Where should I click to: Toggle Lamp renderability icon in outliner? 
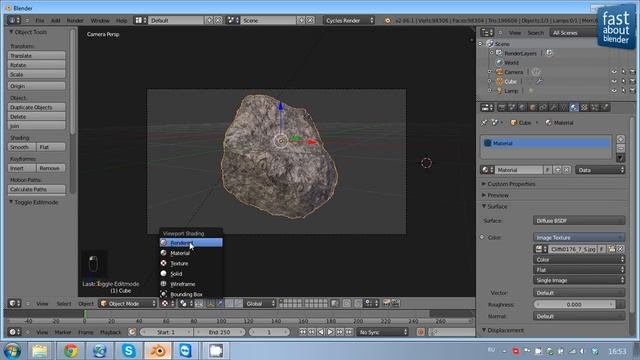[x=633, y=91]
